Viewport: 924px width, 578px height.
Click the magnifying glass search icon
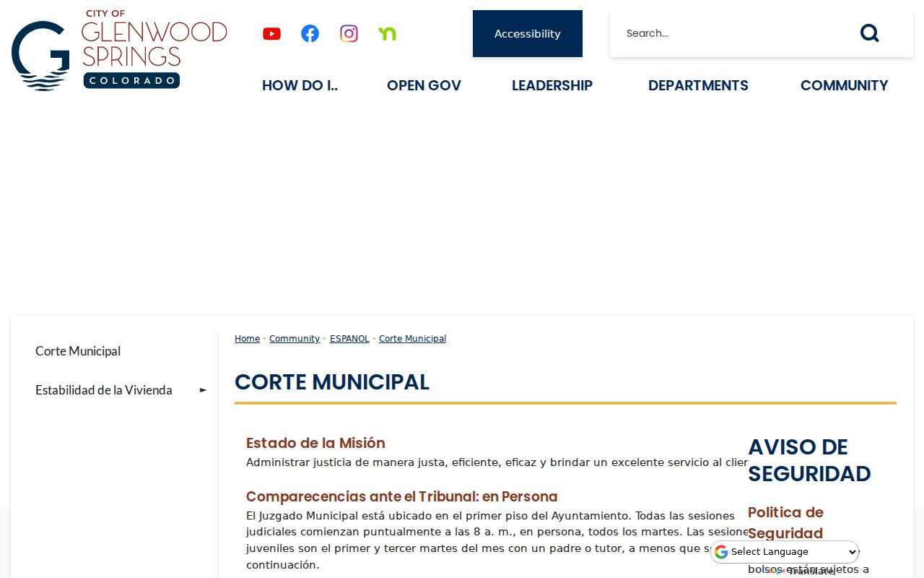coord(869,33)
